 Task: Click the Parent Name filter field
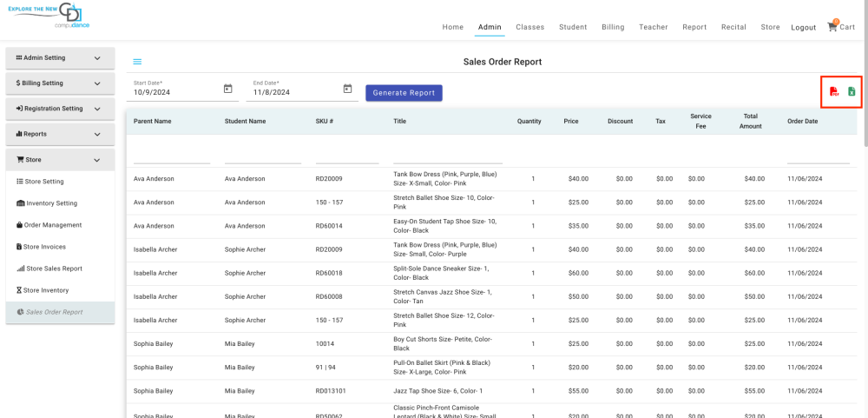click(x=171, y=156)
